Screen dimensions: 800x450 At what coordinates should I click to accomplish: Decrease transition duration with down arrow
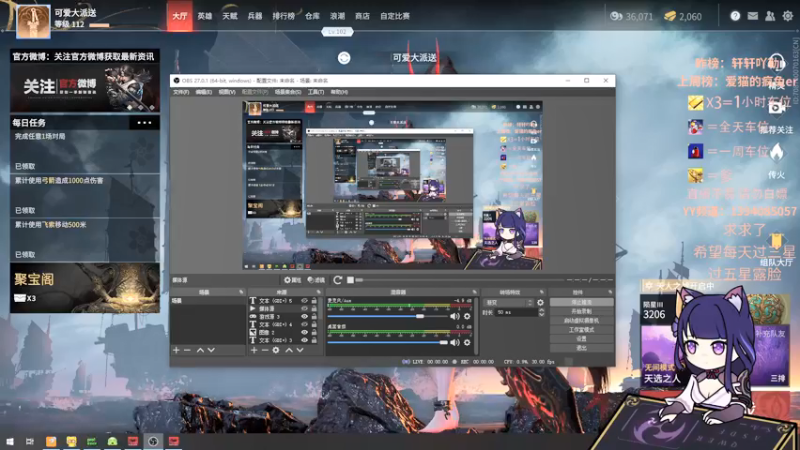[541, 314]
